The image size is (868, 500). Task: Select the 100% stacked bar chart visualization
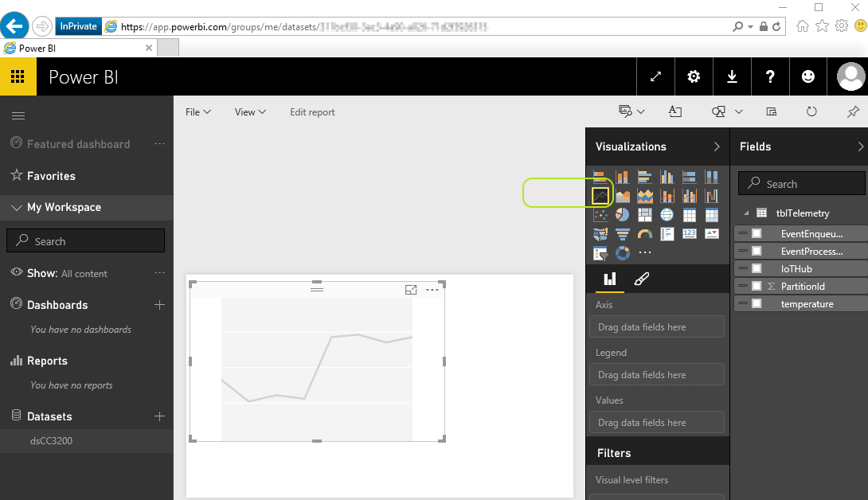point(689,178)
